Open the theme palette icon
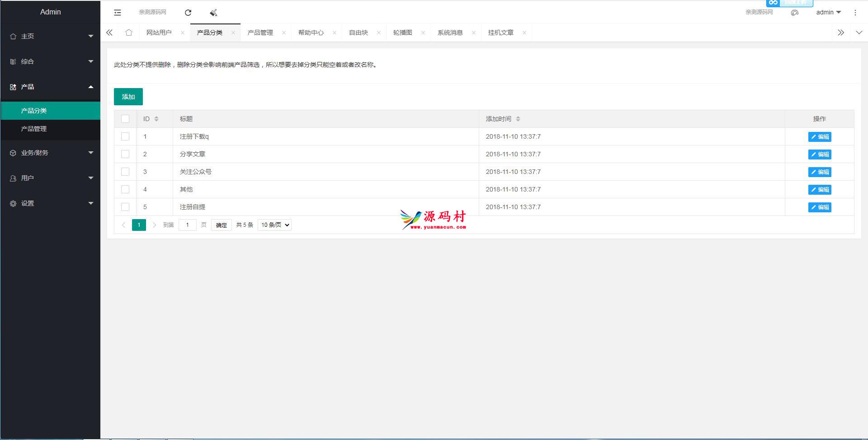The image size is (868, 440). pyautogui.click(x=795, y=13)
